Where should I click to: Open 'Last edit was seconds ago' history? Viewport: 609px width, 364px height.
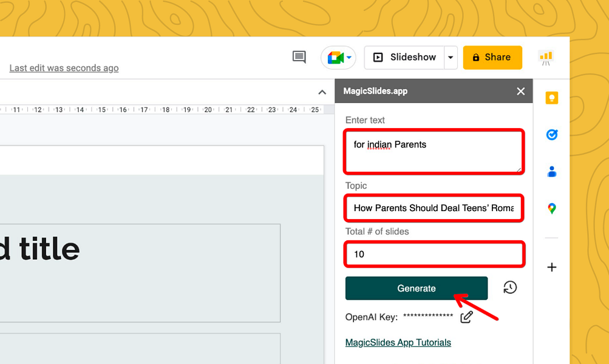(x=64, y=68)
